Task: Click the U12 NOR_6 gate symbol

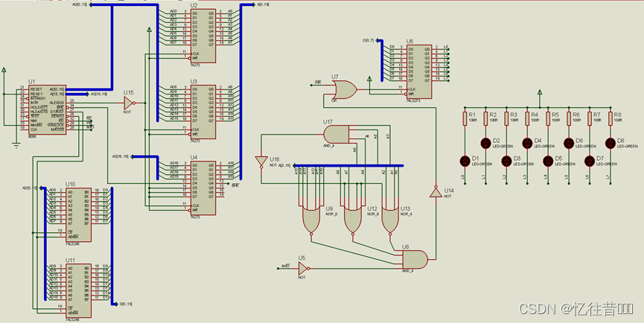Action: coord(353,220)
